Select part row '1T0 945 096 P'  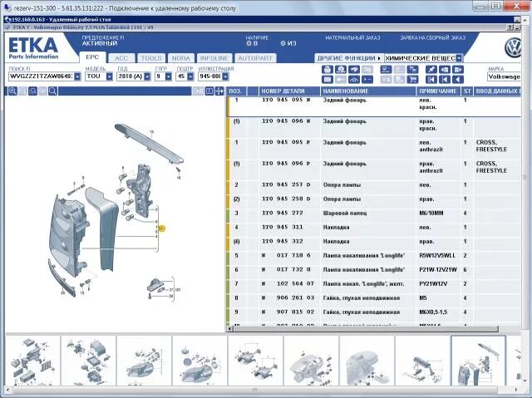(374, 170)
